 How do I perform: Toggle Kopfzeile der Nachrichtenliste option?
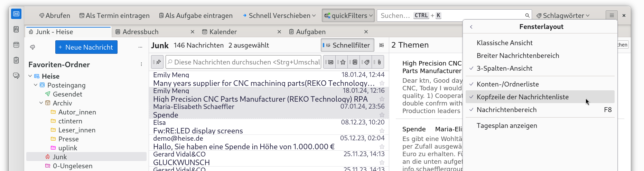(522, 97)
